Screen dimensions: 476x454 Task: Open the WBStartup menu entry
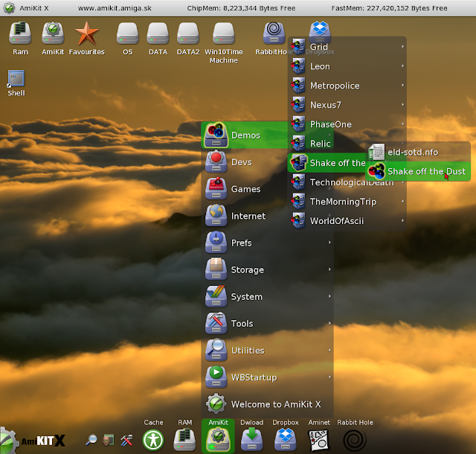[x=267, y=377]
